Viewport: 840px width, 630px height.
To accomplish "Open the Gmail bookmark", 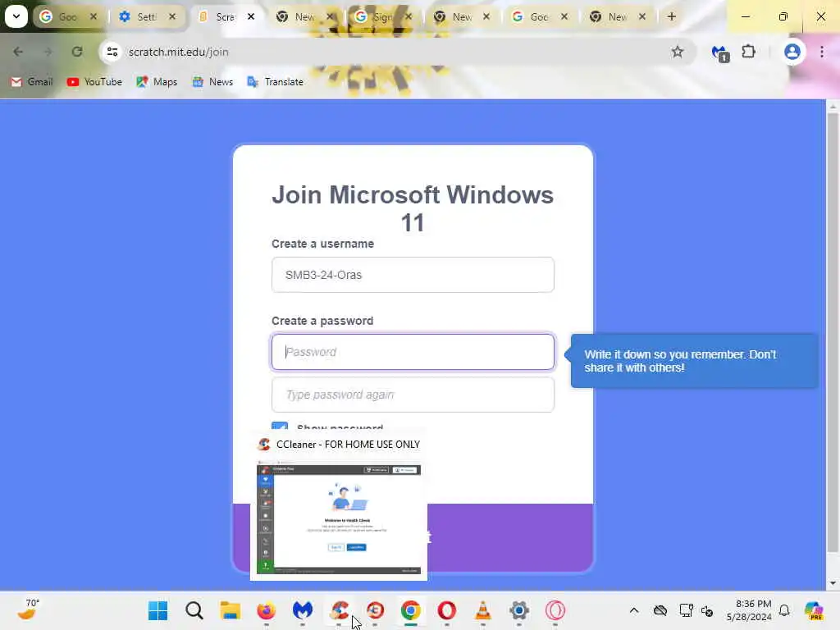I will (x=32, y=82).
